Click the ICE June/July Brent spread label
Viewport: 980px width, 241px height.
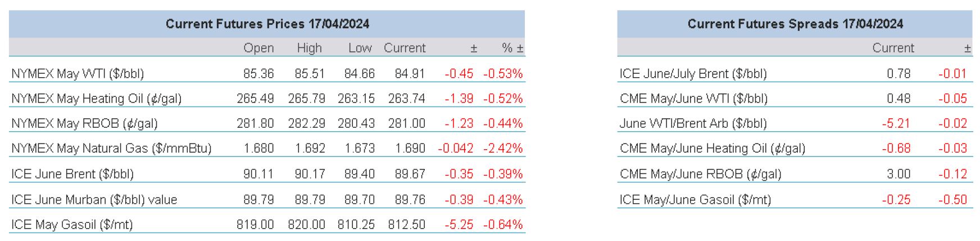coord(693,74)
